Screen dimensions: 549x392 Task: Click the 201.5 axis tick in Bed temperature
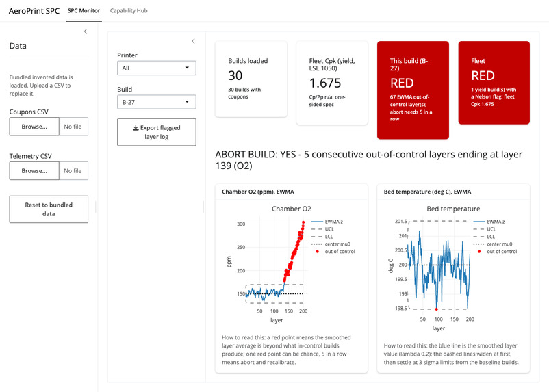click(401, 221)
